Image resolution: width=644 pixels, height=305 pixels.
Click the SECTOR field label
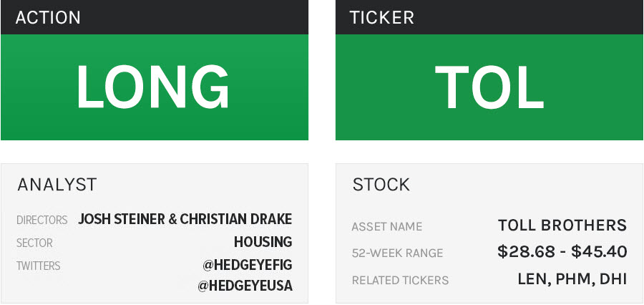click(x=34, y=243)
